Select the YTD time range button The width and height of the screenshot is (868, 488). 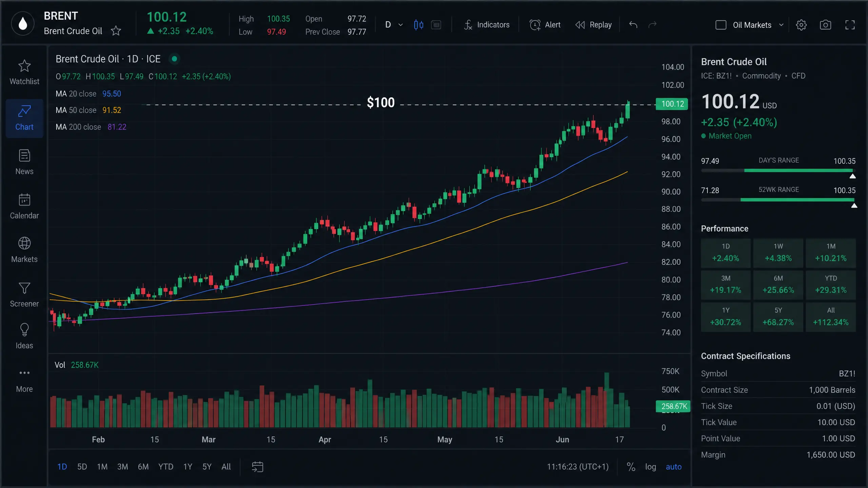[165, 467]
